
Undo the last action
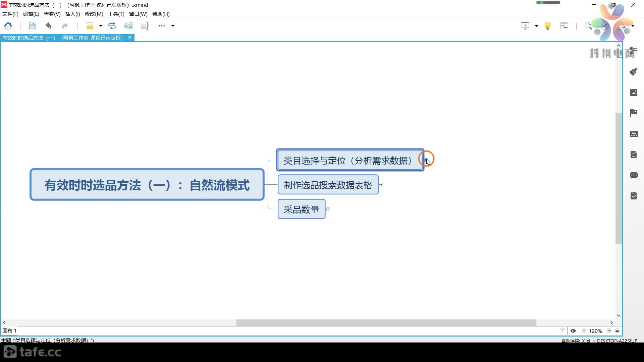click(49, 26)
